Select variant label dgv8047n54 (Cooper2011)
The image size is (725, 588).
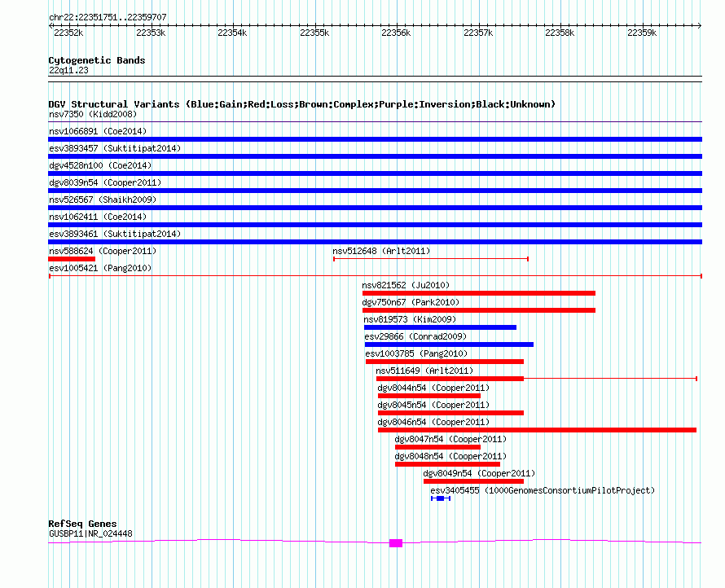point(450,439)
